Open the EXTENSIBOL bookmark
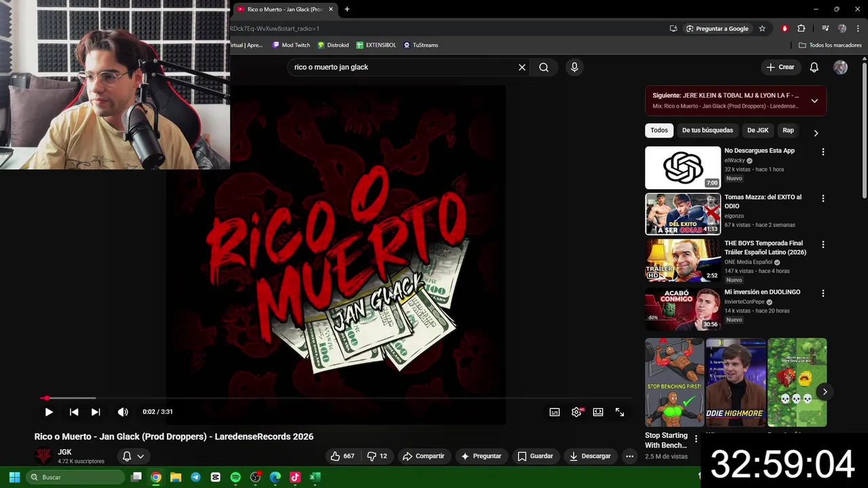The height and width of the screenshot is (488, 868). 376,45
